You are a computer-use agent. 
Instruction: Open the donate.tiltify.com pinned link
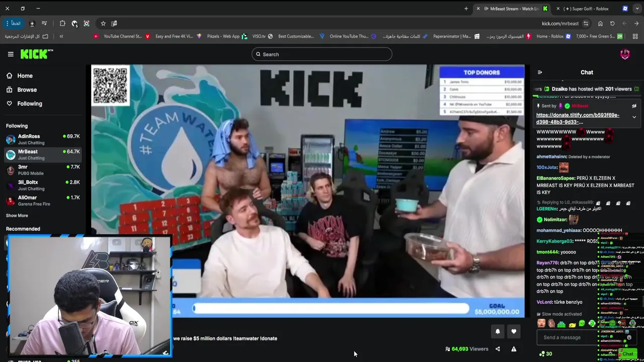pyautogui.click(x=578, y=119)
